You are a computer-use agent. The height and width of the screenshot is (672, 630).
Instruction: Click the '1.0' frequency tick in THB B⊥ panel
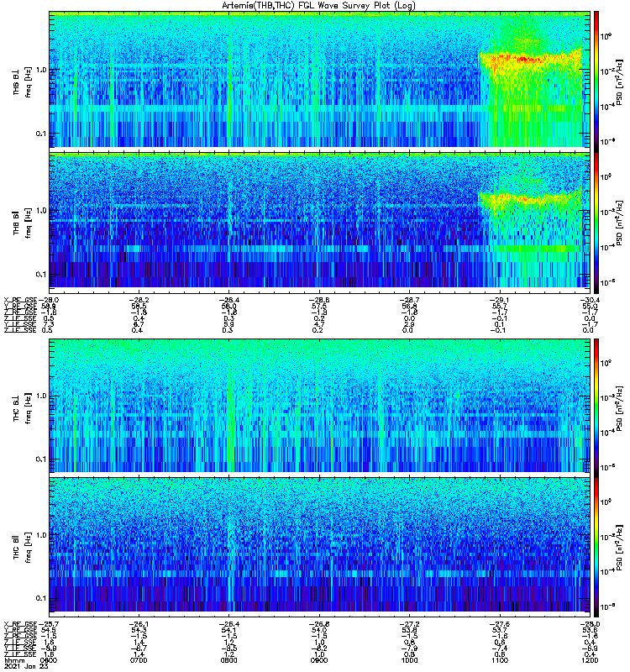41,70
